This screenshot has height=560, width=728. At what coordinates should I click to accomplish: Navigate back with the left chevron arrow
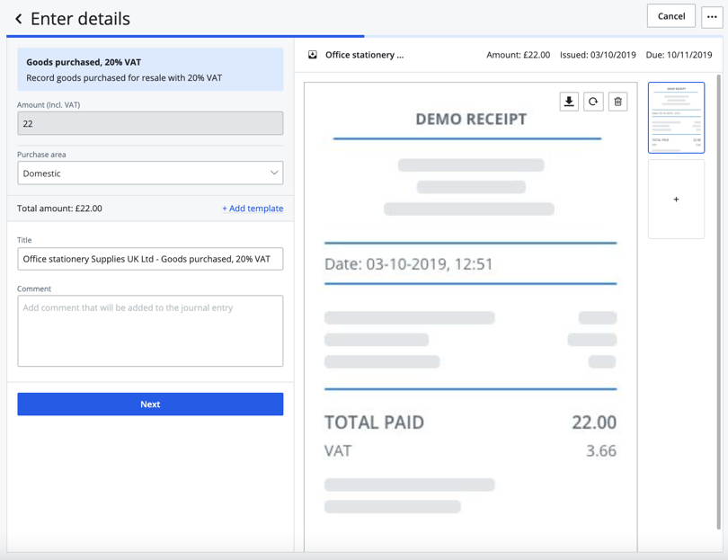(x=20, y=18)
